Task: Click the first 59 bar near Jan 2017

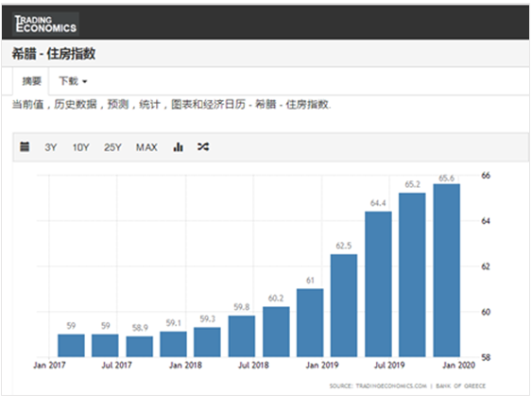Action: 71,346
